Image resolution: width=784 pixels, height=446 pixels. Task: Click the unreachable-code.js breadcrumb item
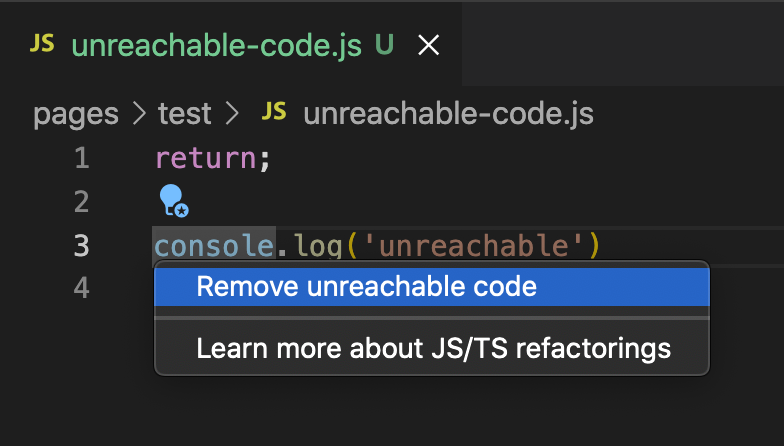pos(448,114)
